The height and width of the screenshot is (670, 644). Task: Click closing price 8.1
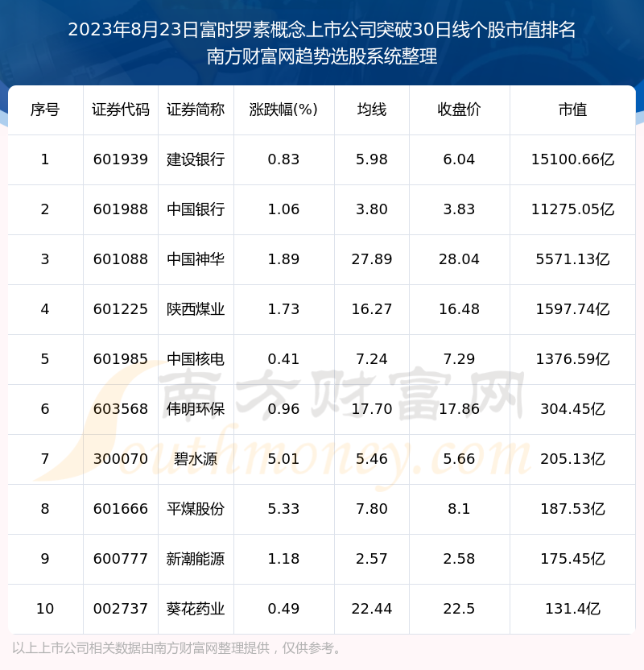pos(459,509)
